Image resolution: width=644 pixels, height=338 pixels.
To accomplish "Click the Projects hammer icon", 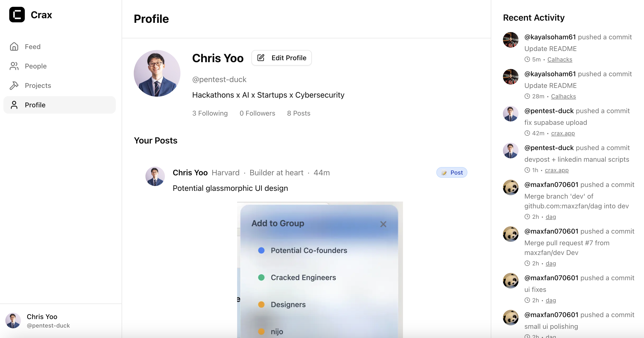I will (x=14, y=86).
